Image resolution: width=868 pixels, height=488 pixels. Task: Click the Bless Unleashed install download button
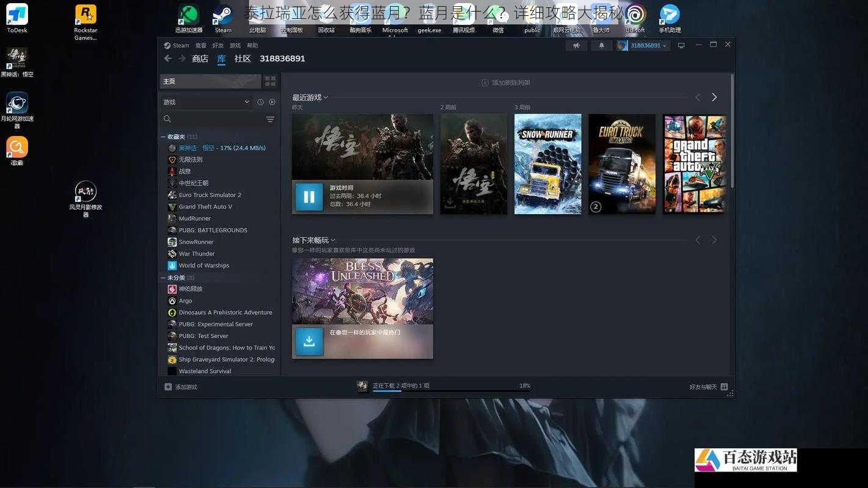[309, 341]
